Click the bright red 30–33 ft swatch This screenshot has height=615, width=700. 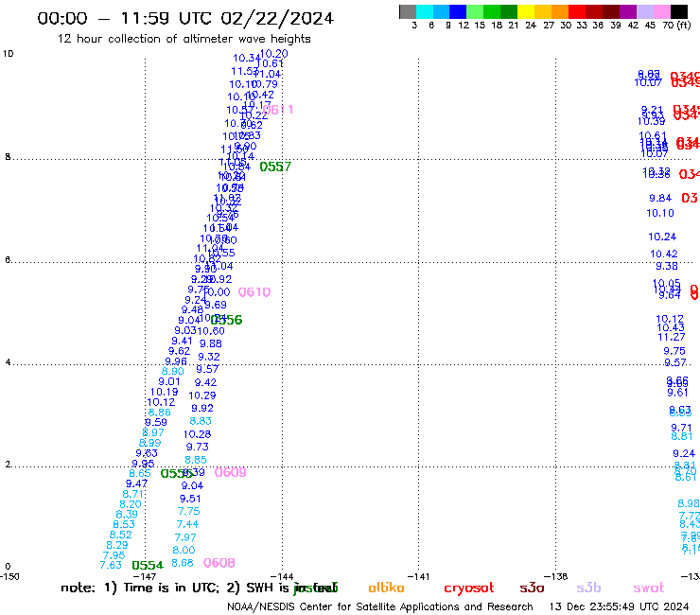(576, 11)
